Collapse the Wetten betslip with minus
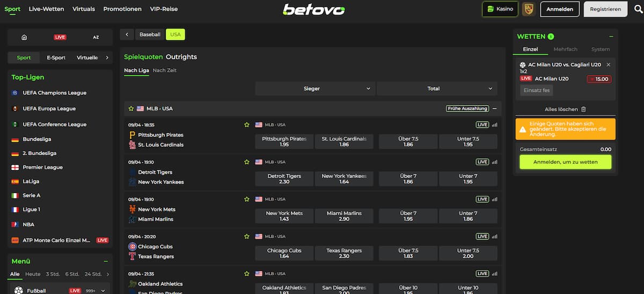The height and width of the screenshot is (294, 644). (x=611, y=36)
